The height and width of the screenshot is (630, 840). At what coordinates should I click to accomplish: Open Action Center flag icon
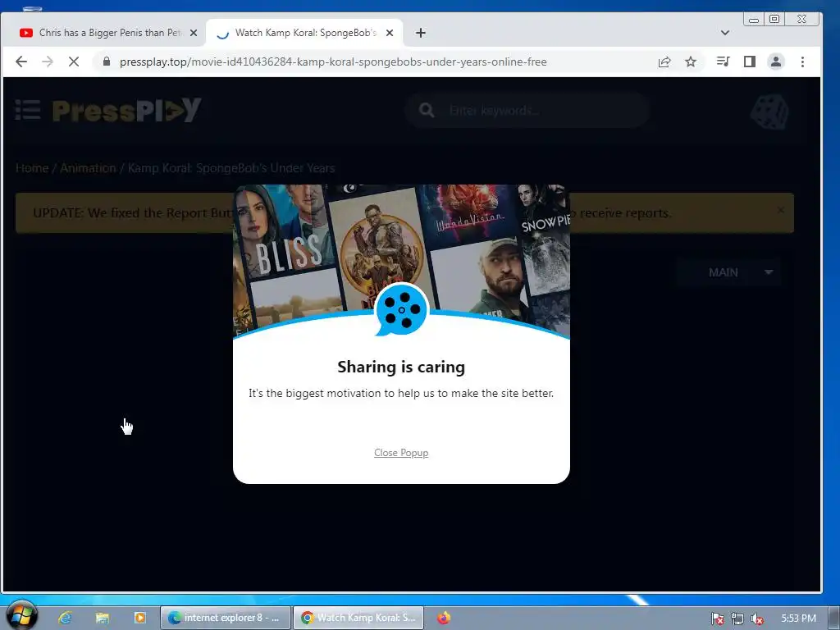pyautogui.click(x=717, y=619)
